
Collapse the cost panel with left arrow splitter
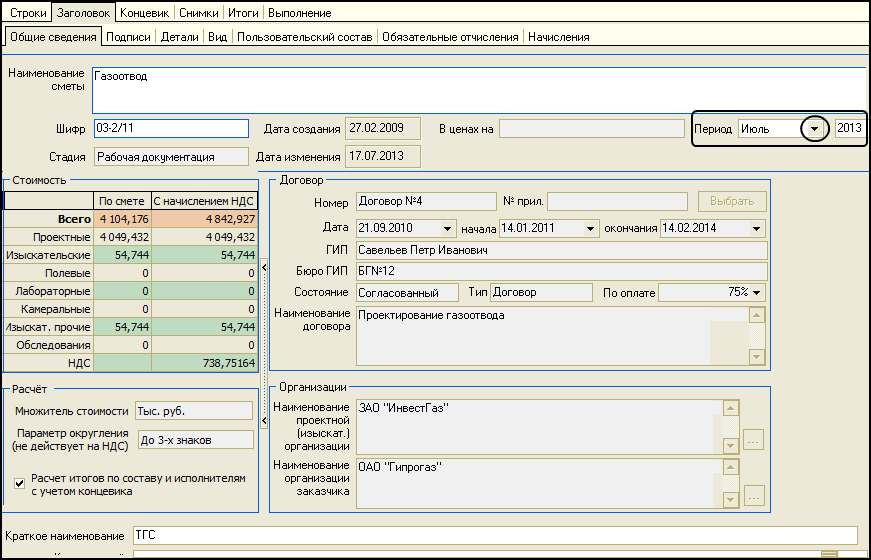tap(264, 268)
